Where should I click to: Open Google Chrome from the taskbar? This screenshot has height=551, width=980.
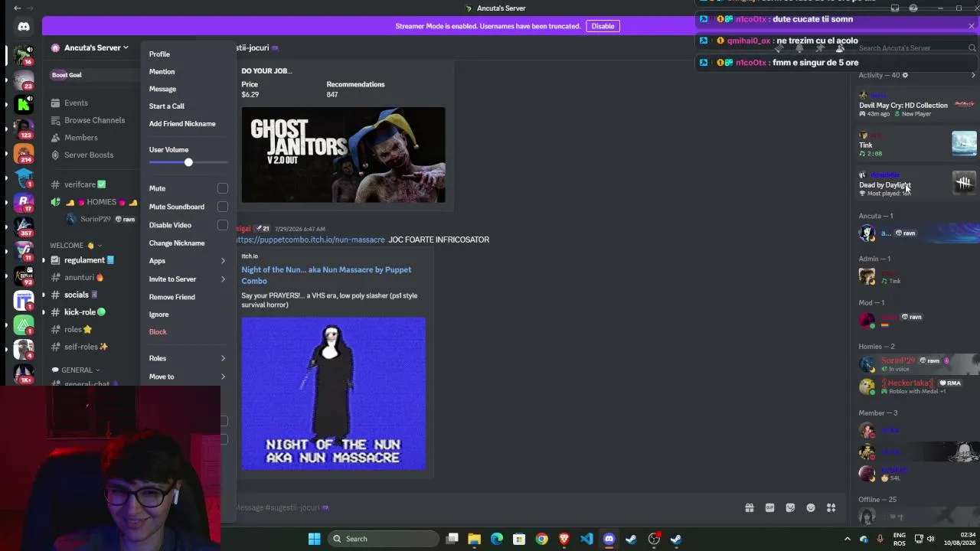point(542,539)
